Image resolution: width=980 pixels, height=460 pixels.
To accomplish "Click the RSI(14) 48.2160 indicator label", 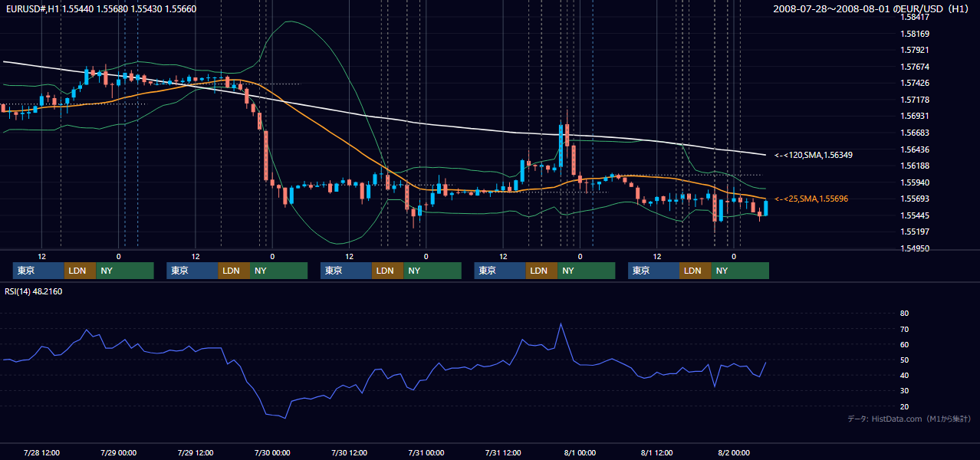I will click(34, 291).
